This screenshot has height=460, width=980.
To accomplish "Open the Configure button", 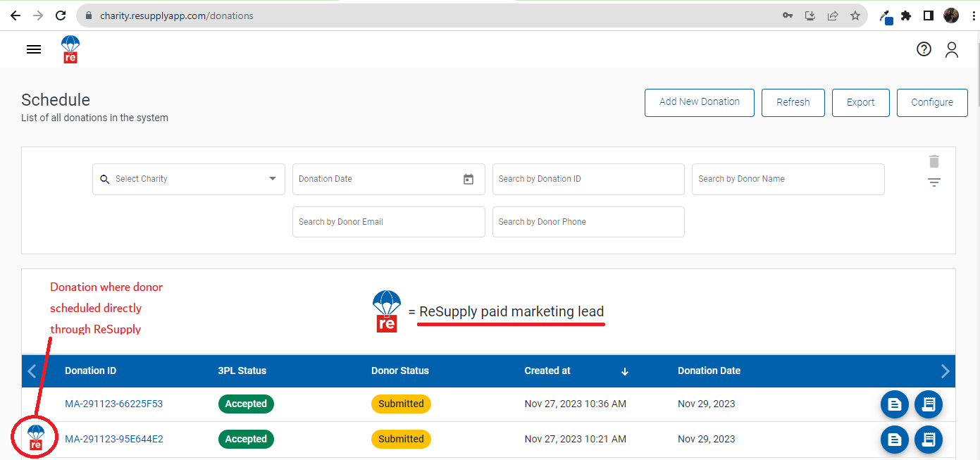I will [x=932, y=102].
